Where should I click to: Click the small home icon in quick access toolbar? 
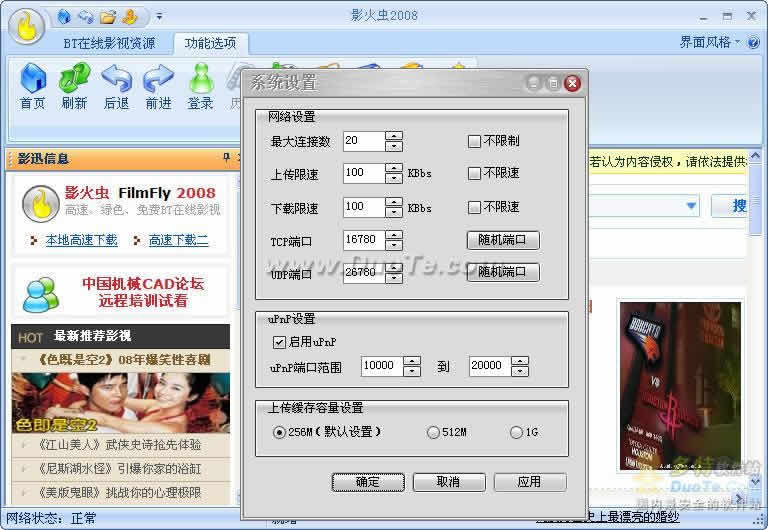tap(64, 17)
